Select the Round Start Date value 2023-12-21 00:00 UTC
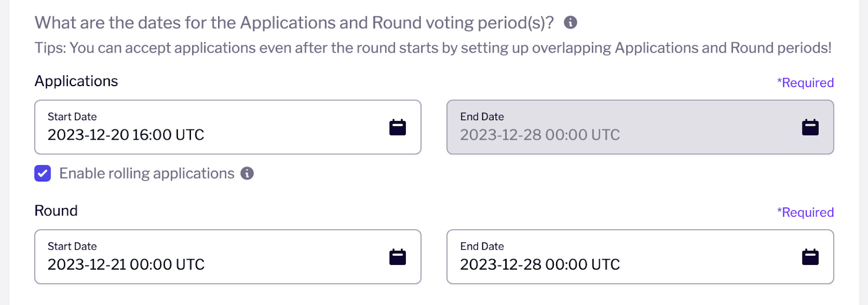Image resolution: width=868 pixels, height=305 pixels. 126,264
